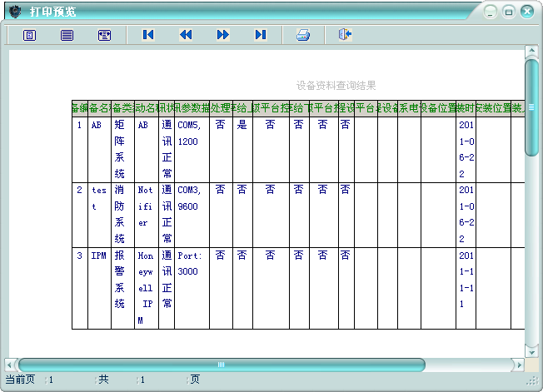
Task: Click the app icon in title bar
Action: pyautogui.click(x=14, y=12)
